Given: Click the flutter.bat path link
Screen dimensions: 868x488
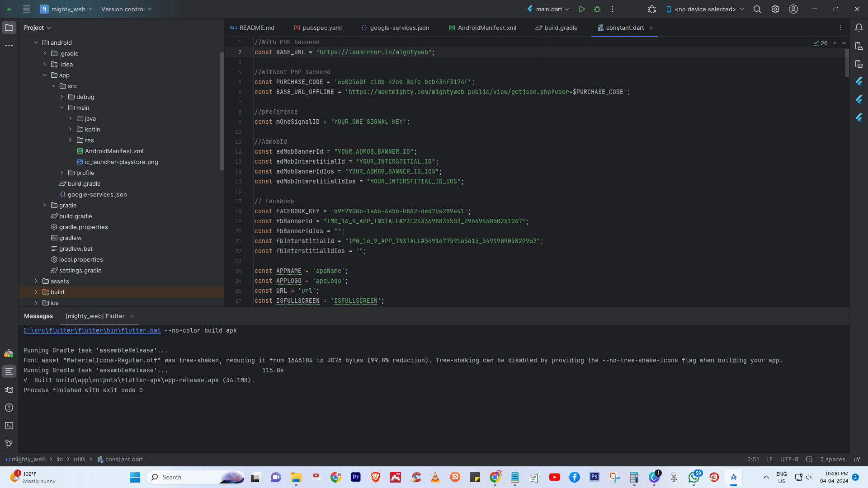Looking at the screenshot, I should (x=92, y=331).
